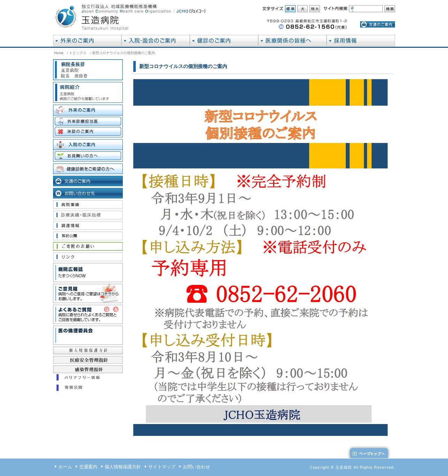Click dropdown arrow beside 入院・面会のご案内 nav
Screen dimensions: 448x476
coord(125,41)
